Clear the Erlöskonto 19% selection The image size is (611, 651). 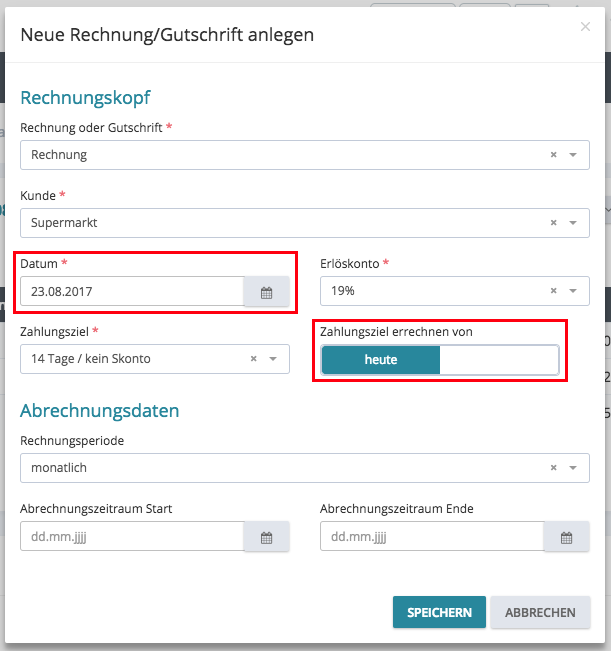553,291
